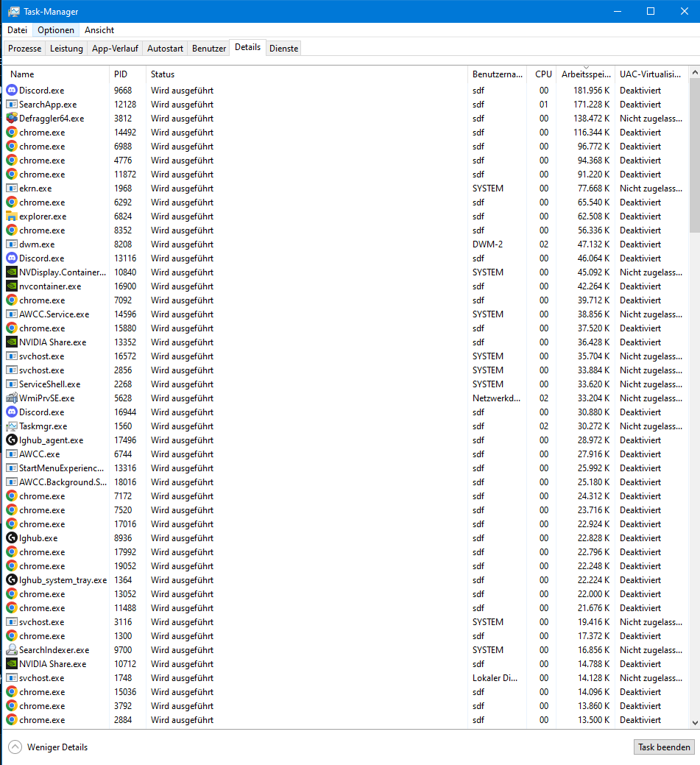Click the Taskmgr.exe icon
The image size is (700, 765).
point(12,426)
